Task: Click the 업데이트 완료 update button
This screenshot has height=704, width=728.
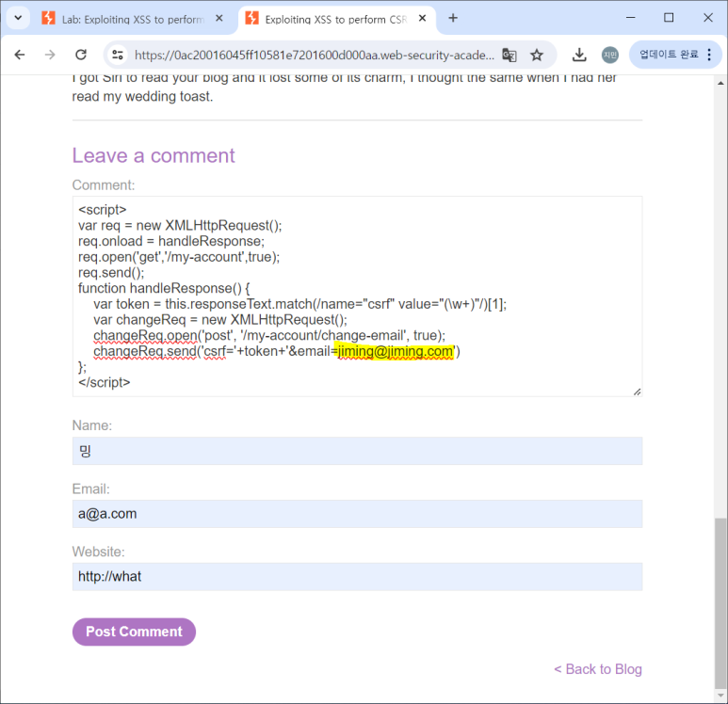Action: [669, 55]
